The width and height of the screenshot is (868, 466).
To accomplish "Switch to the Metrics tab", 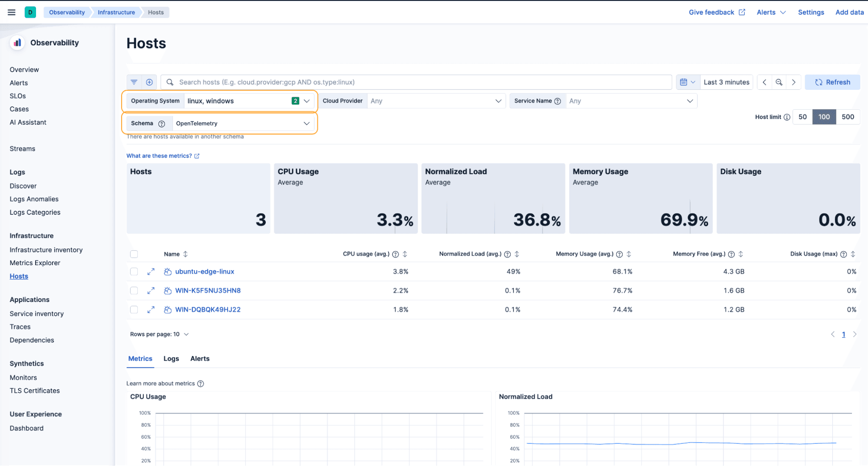I will (140, 359).
